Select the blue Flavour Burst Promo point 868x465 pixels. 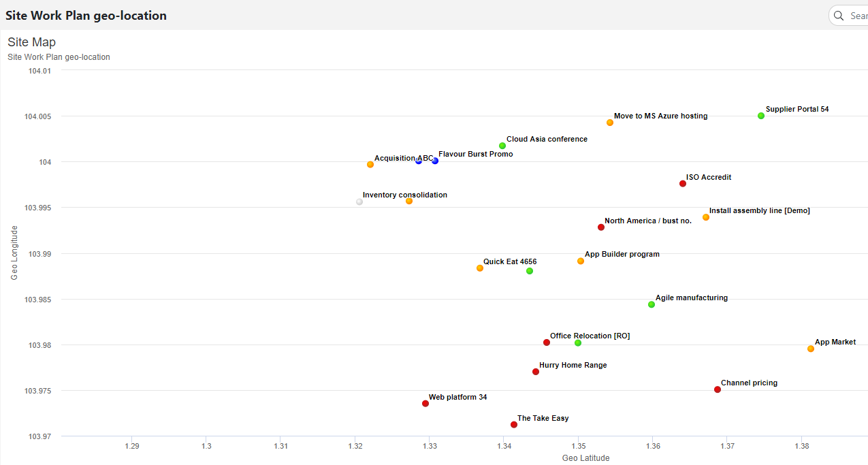[x=435, y=161]
